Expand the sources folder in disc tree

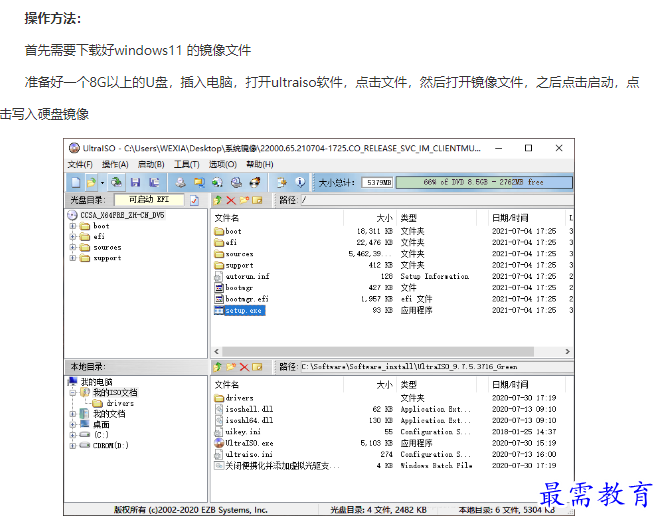[73, 247]
